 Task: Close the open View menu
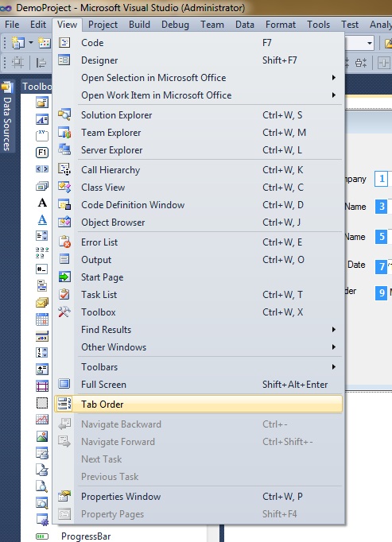[x=67, y=25]
